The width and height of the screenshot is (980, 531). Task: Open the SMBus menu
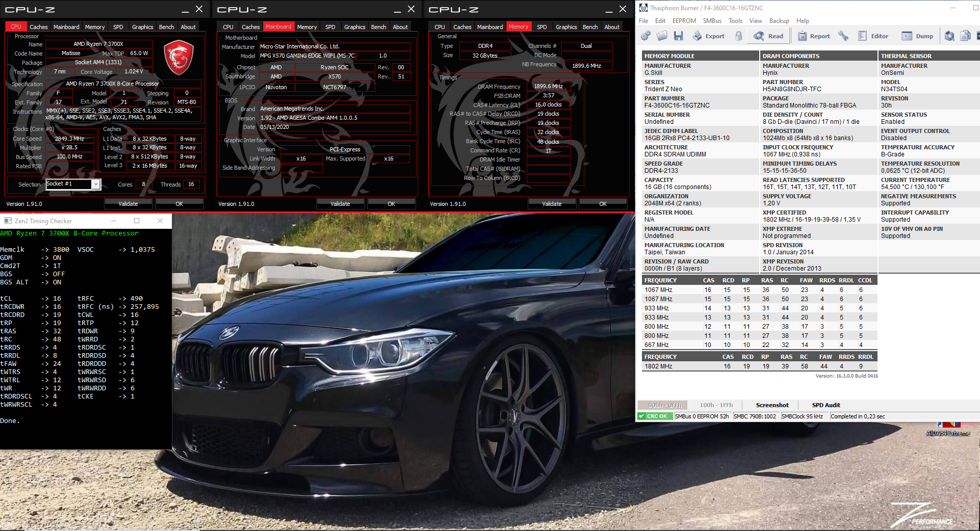712,21
